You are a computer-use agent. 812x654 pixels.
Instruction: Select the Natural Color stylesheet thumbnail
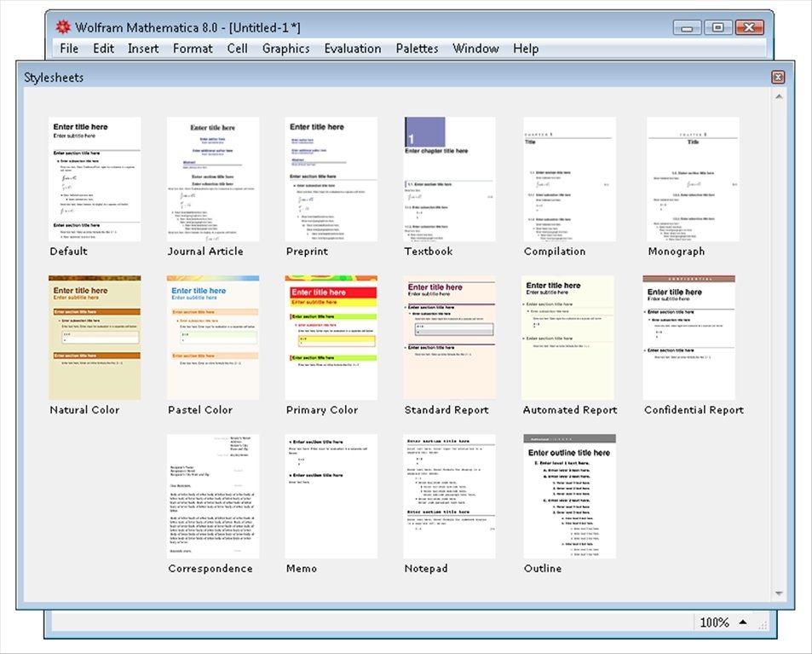coord(95,338)
